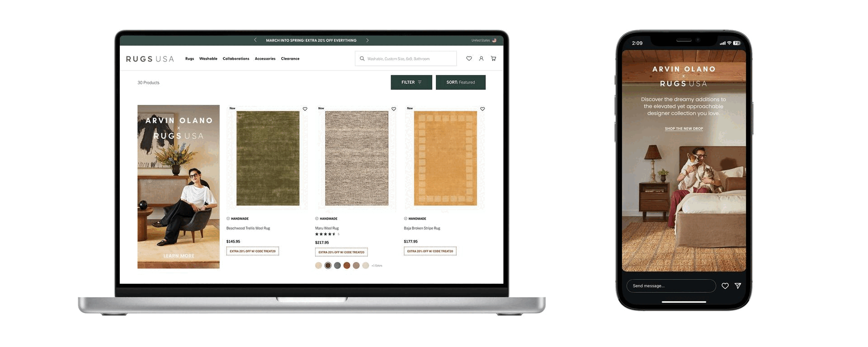Click the FILTER button
This screenshot has width=868, height=347.
pyautogui.click(x=411, y=82)
